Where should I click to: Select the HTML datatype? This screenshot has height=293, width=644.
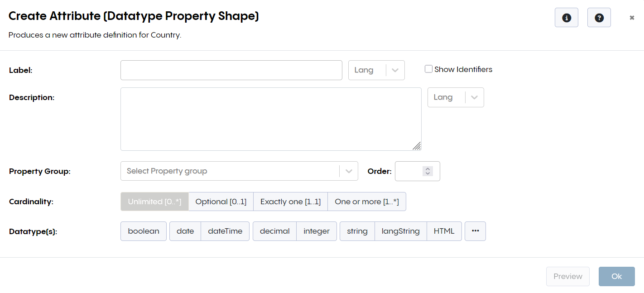pos(444,231)
